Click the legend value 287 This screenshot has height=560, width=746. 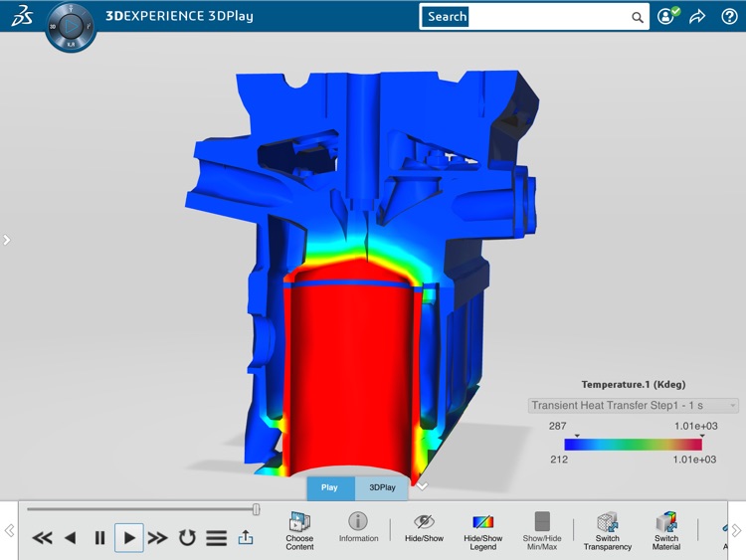[557, 426]
